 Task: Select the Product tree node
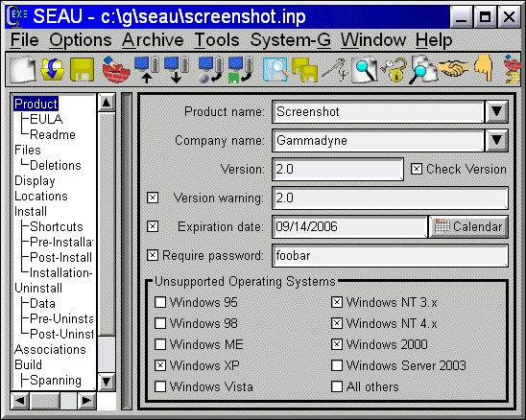[x=36, y=104]
